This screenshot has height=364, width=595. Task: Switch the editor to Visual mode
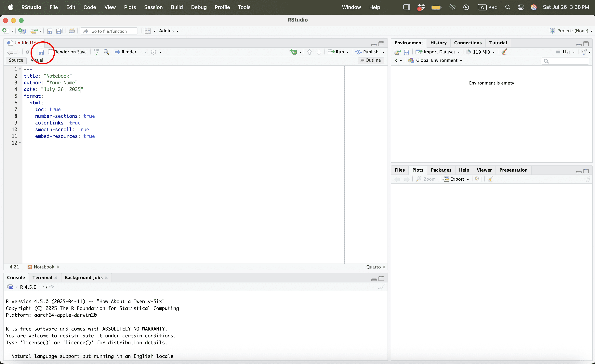(x=37, y=60)
